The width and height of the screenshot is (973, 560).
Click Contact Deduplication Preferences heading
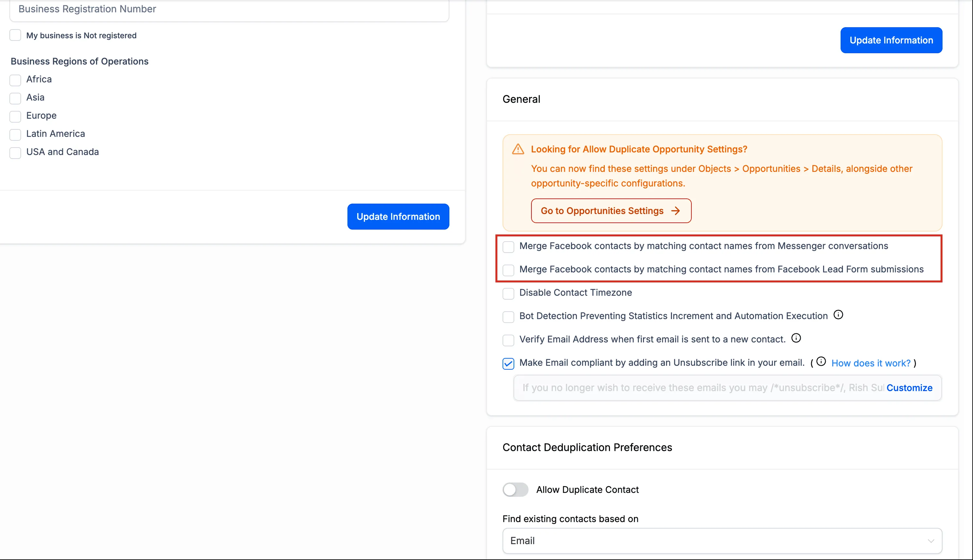point(587,447)
